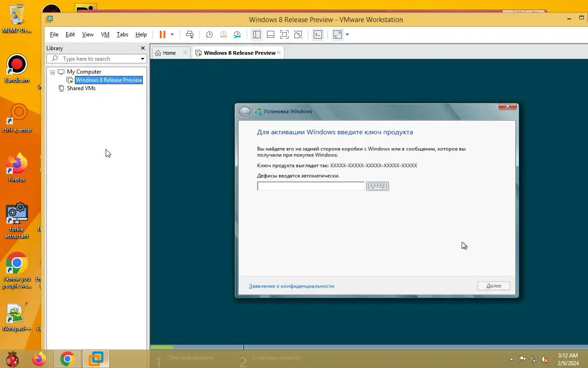Collapse the My Computer tree node
This screenshot has height=368, width=588.
52,72
